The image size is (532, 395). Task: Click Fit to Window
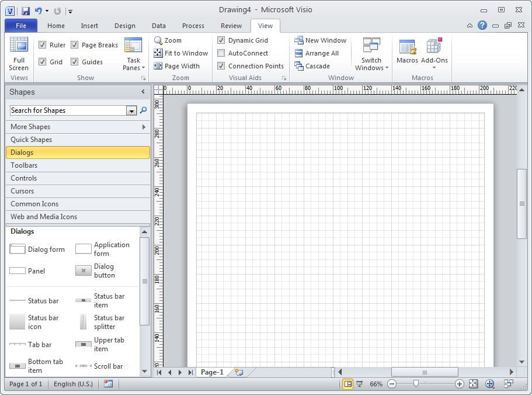[180, 53]
